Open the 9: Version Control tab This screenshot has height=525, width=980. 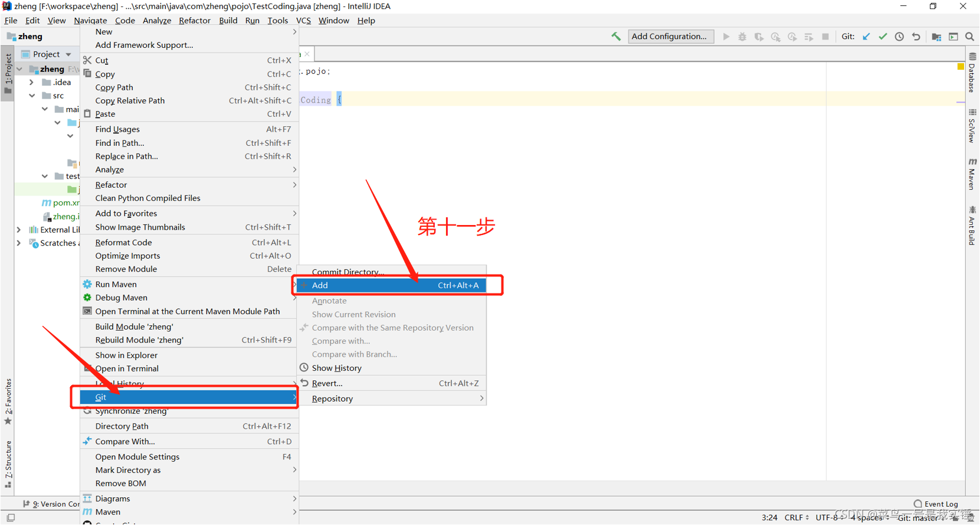pos(51,504)
